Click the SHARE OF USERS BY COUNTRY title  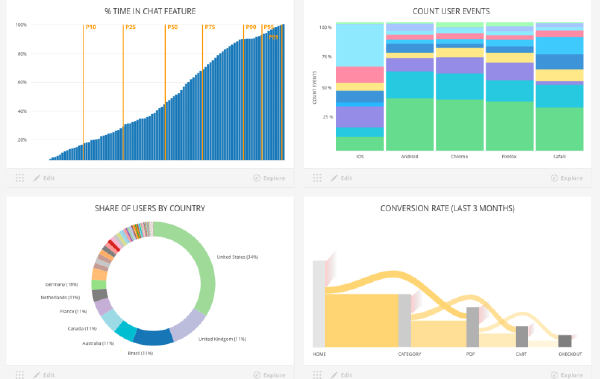point(150,208)
